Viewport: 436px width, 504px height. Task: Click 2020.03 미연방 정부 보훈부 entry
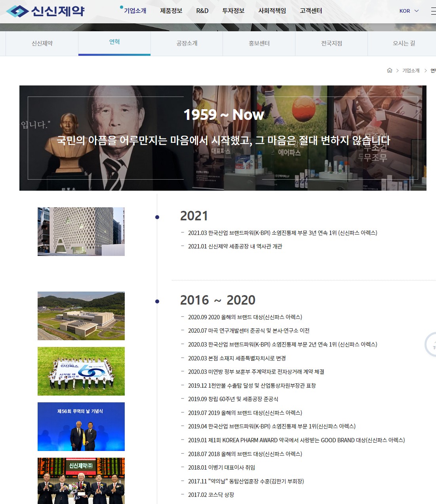[x=256, y=372]
